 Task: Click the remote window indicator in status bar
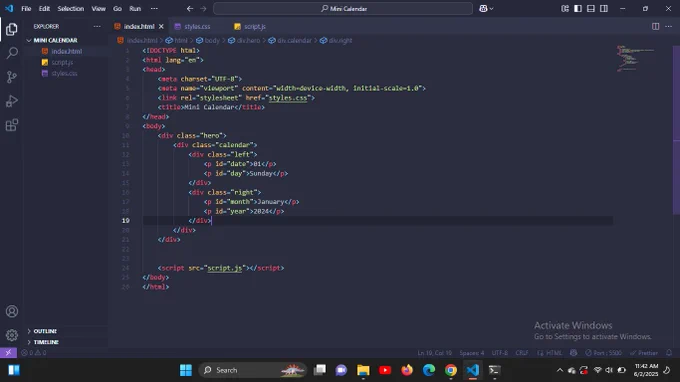(8, 353)
